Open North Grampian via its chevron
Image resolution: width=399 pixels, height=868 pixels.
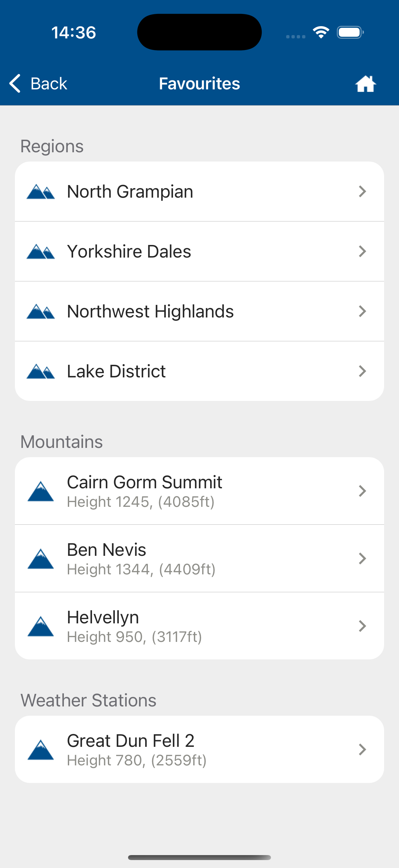pos(362,192)
